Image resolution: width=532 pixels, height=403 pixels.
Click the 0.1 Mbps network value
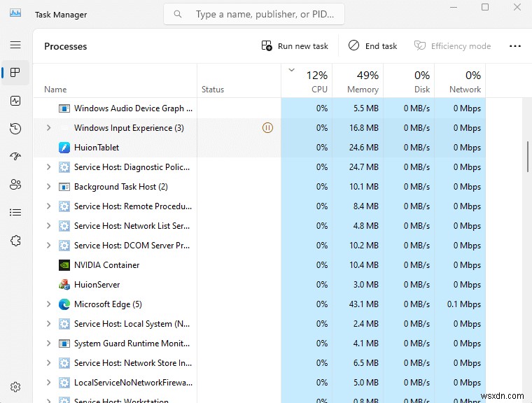tap(464, 304)
